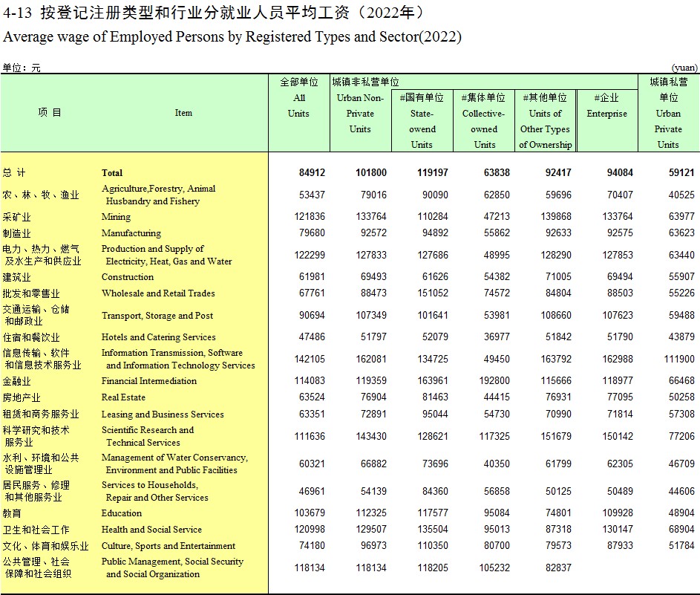Click the Total All Units value 84912

coord(312,173)
